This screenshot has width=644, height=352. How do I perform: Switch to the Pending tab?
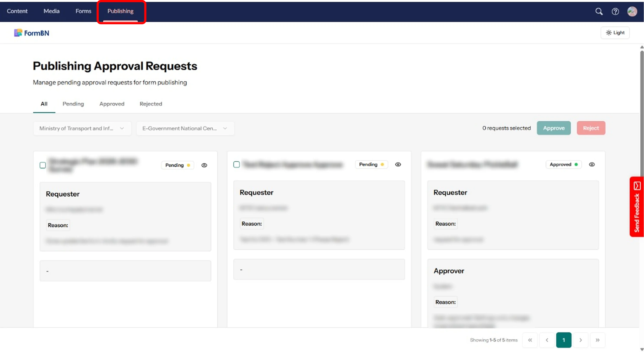73,104
